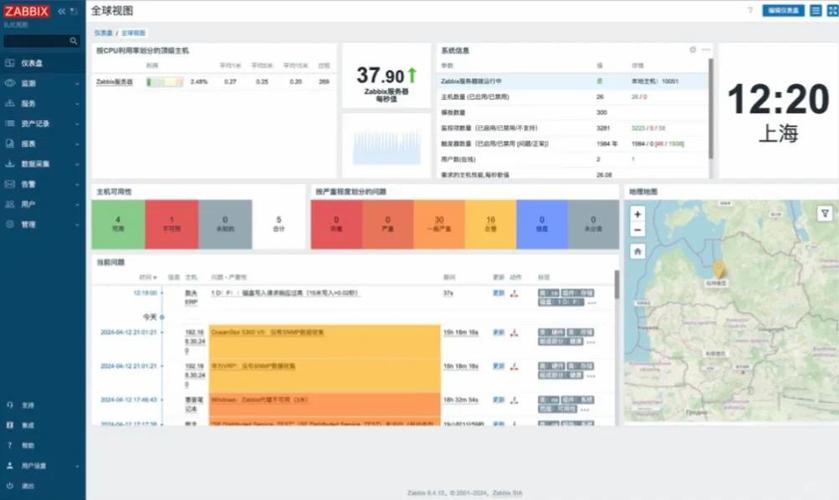This screenshot has height=500, width=839.
Task: Zoom out on the map with minus button
Action: coord(637,230)
